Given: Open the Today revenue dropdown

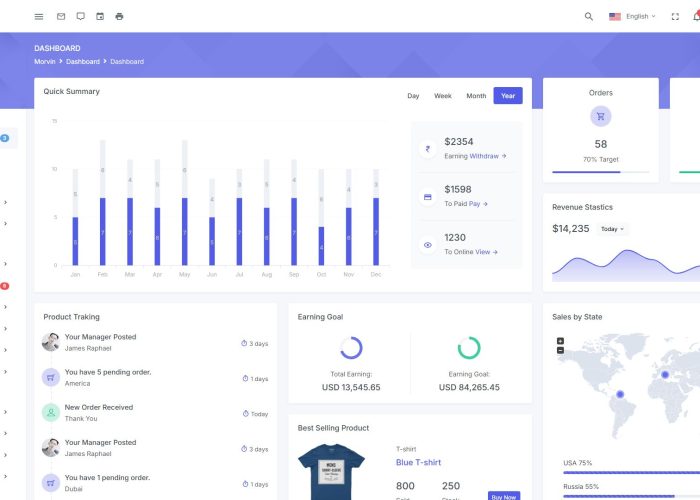Looking at the screenshot, I should pos(612,229).
